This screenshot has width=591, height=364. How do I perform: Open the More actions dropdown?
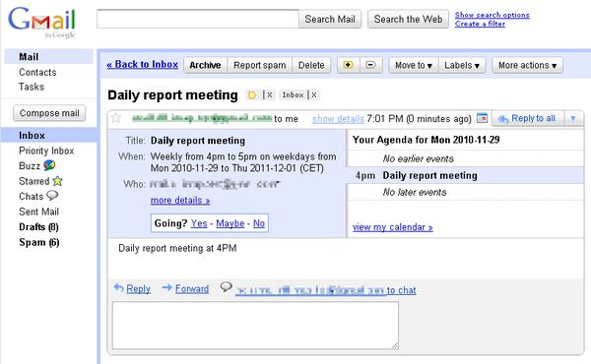point(527,65)
